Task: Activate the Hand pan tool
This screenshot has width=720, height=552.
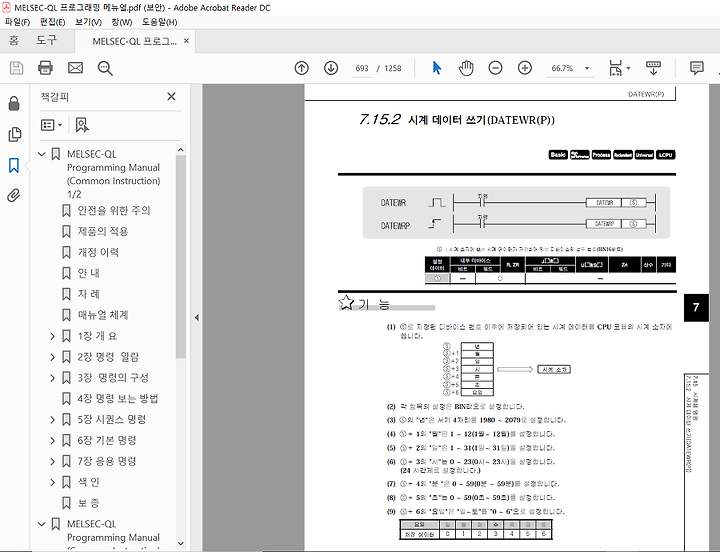Action: (466, 68)
